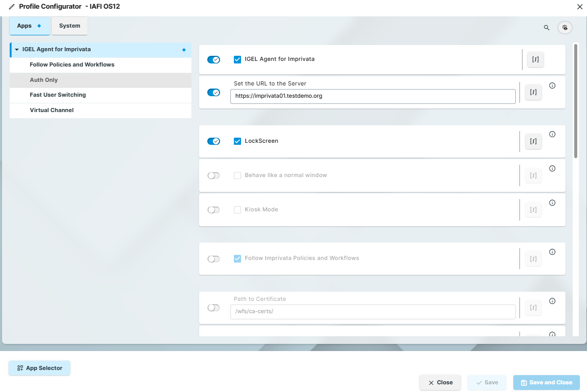Switch to the System tab

[x=69, y=25]
